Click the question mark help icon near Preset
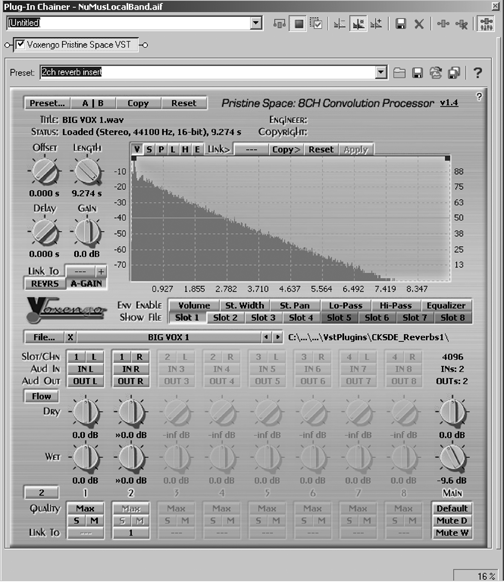Screen dimensions: 504x582 click(x=478, y=73)
